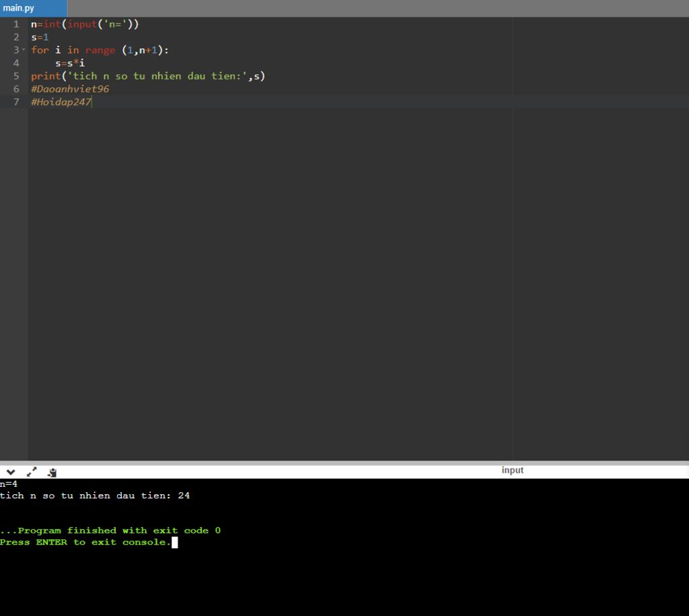Click line number 6 in the gutter
Screen dimensions: 689x616
[16, 89]
